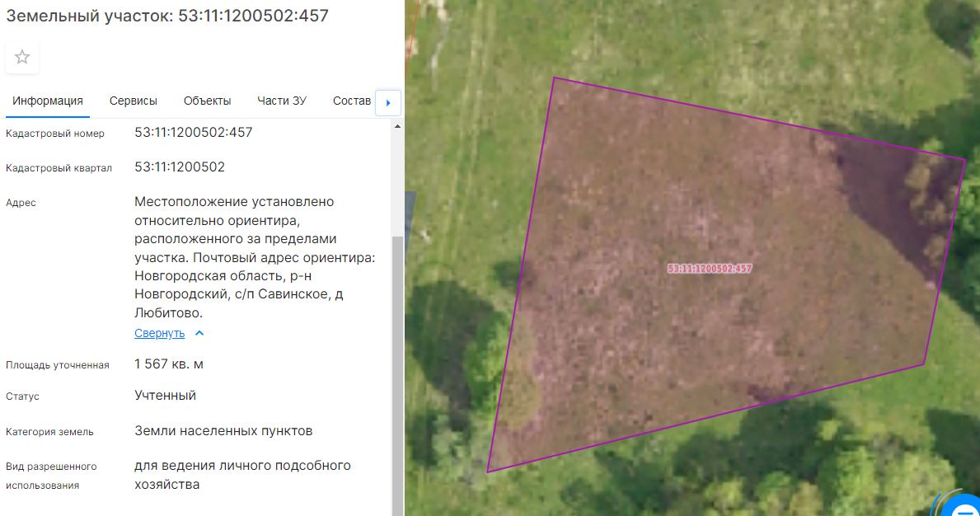Click the Вид разрешенного использования label

(51, 476)
